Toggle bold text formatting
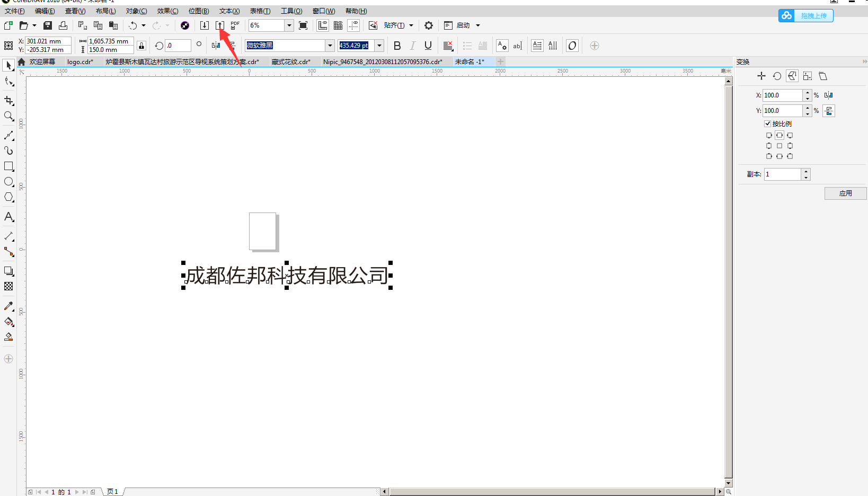Screen dimensions: 868x496 397,46
